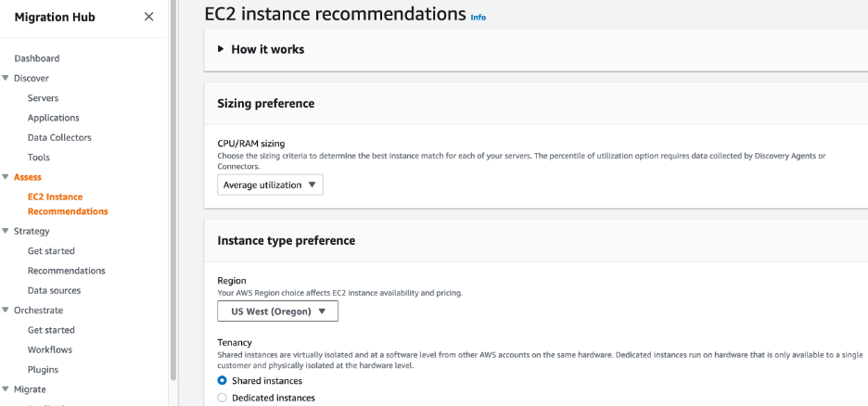The height and width of the screenshot is (406, 868).
Task: Click the Region label
Action: pos(232,281)
